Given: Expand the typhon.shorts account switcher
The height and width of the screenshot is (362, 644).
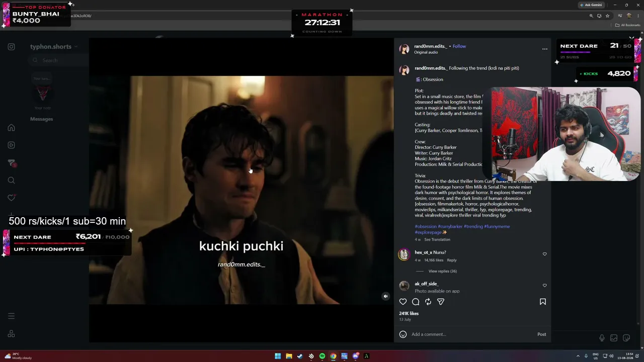Looking at the screenshot, I should pyautogui.click(x=54, y=47).
